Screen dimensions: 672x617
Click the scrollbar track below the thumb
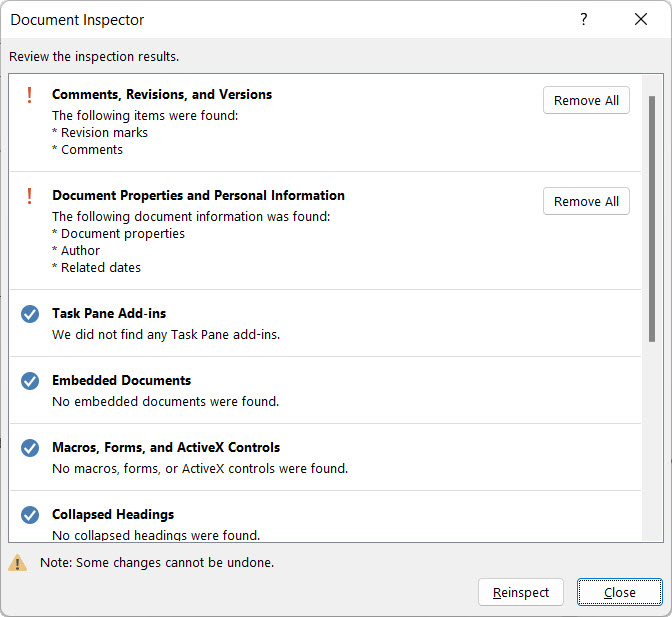click(652, 440)
